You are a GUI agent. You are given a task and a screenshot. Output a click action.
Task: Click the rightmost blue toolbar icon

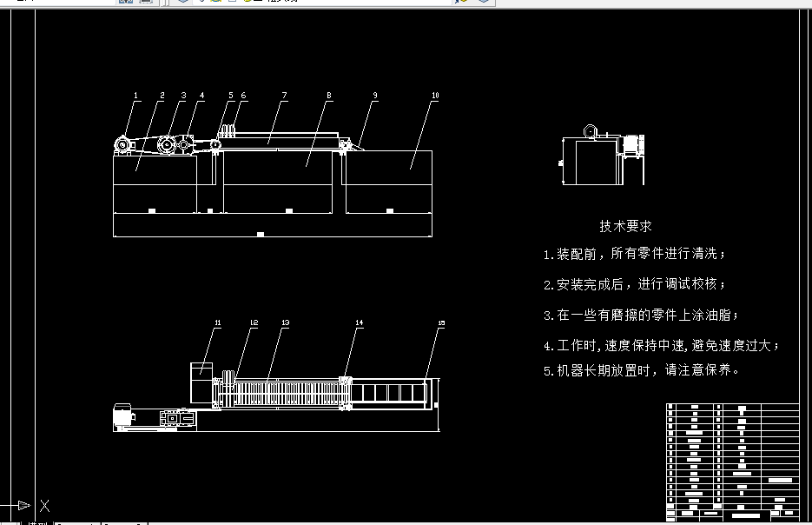(x=483, y=3)
